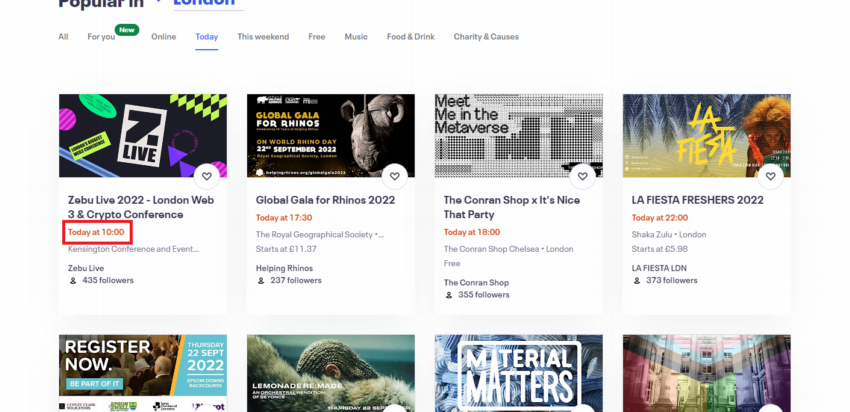The width and height of the screenshot is (850, 412).
Task: Open the Music category tab
Action: 356,37
